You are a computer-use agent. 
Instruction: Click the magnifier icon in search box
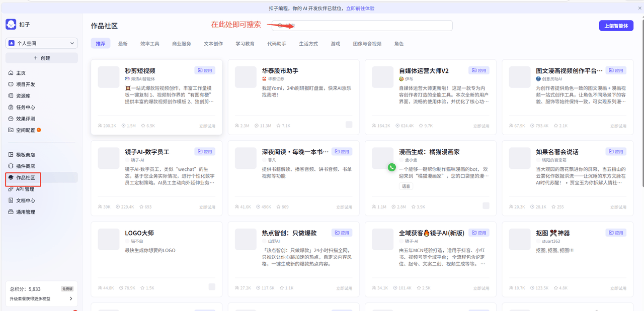pos(280,26)
